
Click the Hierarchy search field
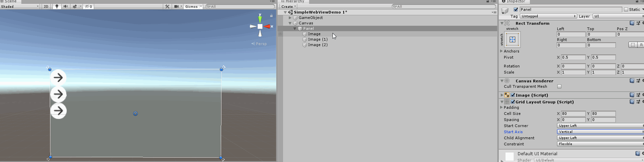(x=444, y=6)
